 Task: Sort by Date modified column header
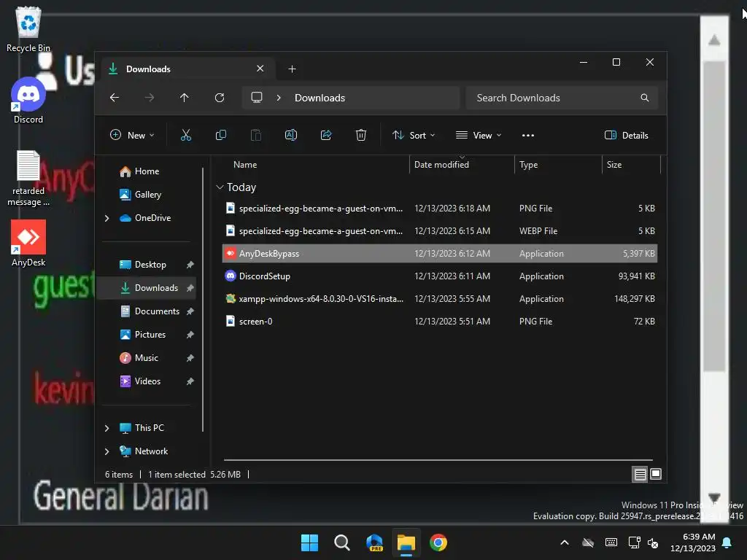[462, 165]
